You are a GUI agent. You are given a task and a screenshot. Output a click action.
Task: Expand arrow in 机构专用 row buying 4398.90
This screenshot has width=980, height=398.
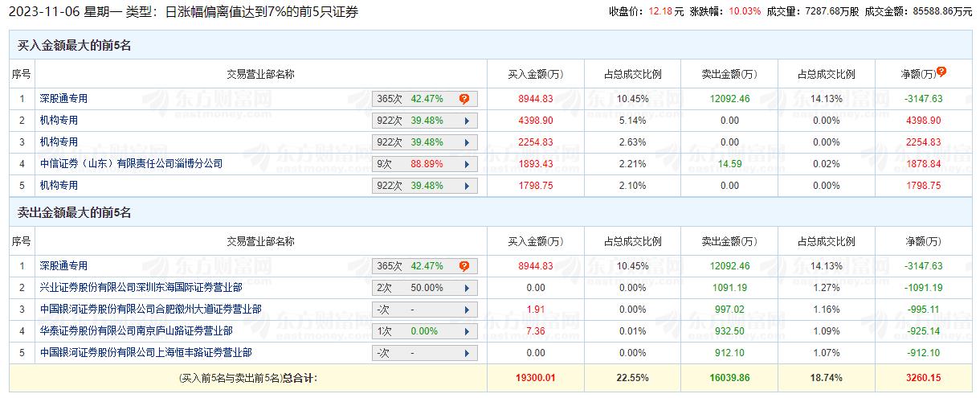(466, 121)
